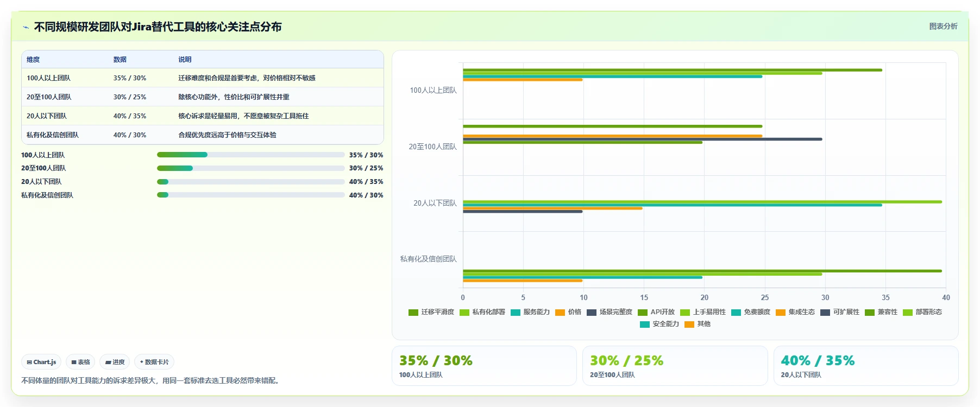Click the page title 不同规模研发团队对Jira替代工具的核心关注点分布

[x=158, y=27]
